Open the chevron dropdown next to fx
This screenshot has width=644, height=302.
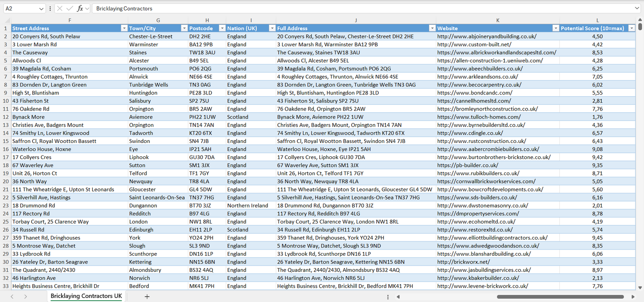click(x=86, y=8)
